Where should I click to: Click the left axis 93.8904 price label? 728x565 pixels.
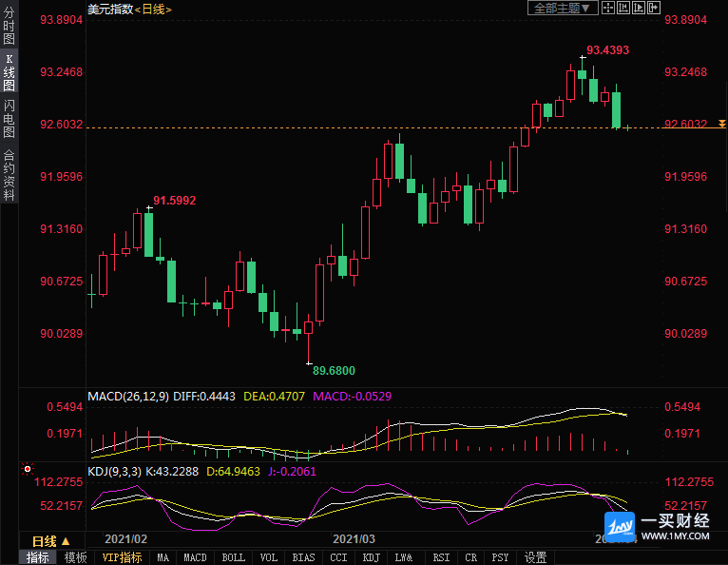click(x=61, y=20)
